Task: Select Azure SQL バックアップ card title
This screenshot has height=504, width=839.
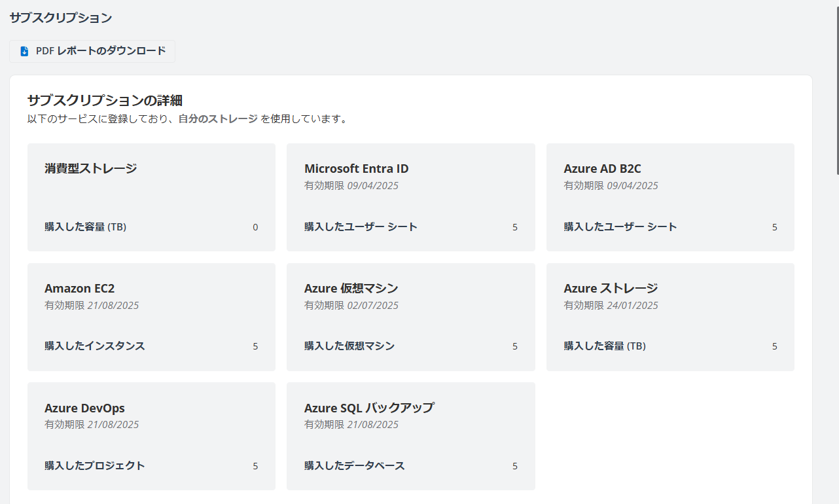Action: pos(369,408)
